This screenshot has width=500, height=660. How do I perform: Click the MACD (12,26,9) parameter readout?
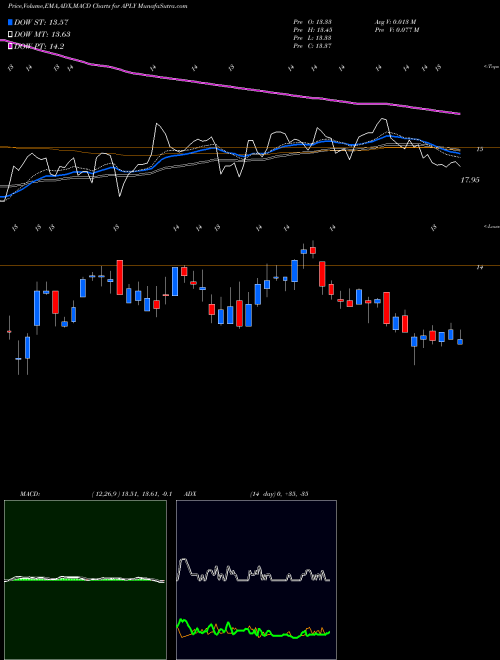pos(131,494)
